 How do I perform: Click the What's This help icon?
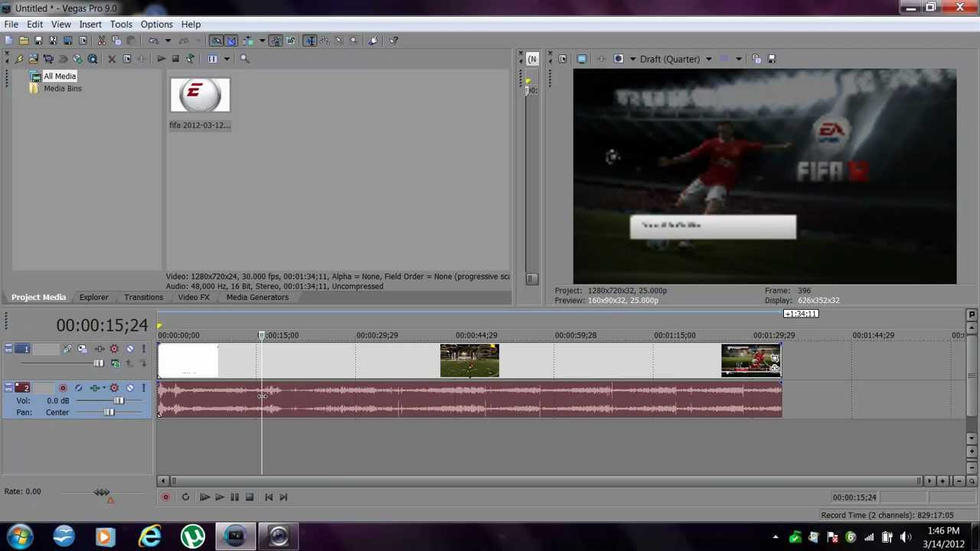click(393, 41)
